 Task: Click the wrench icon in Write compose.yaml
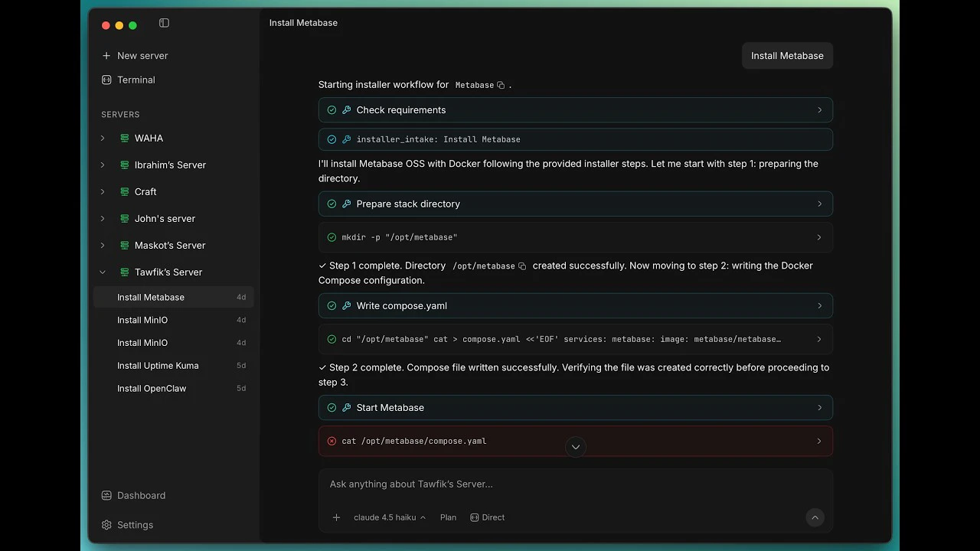[346, 306]
